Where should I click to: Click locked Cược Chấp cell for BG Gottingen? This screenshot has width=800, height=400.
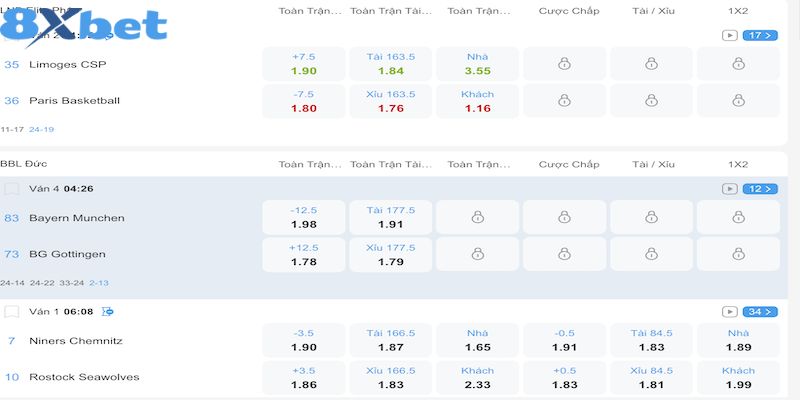564,255
